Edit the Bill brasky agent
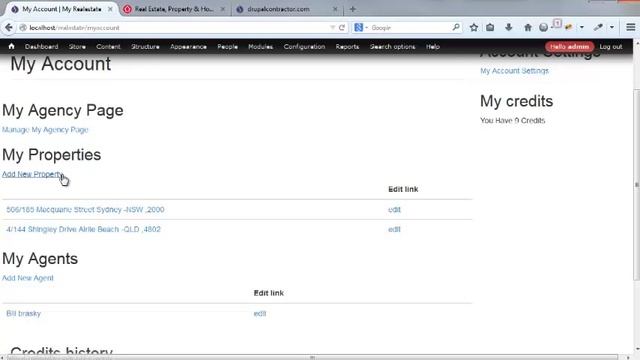Viewport: 640px width, 360px height. [x=260, y=313]
